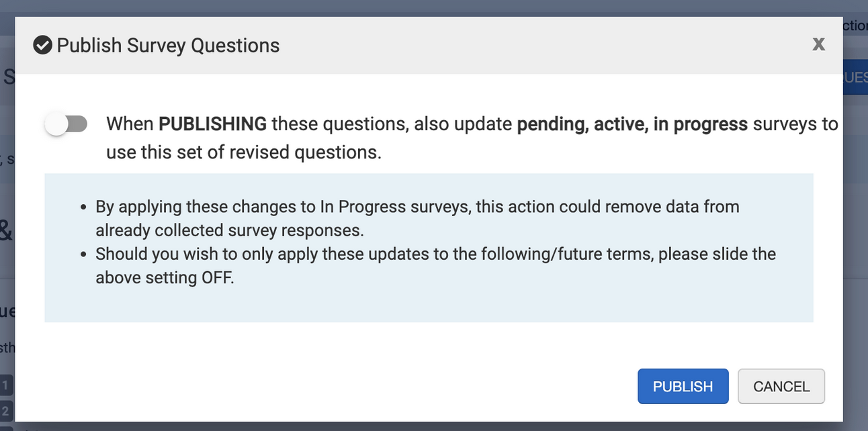Click the 'Publish Survey Questions' title text
Screen dimensions: 868x431
168,46
